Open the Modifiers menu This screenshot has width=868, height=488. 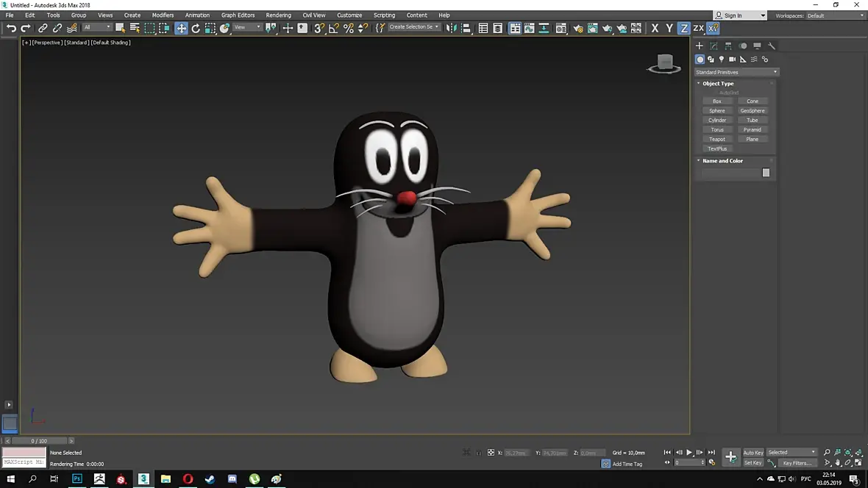(x=163, y=15)
